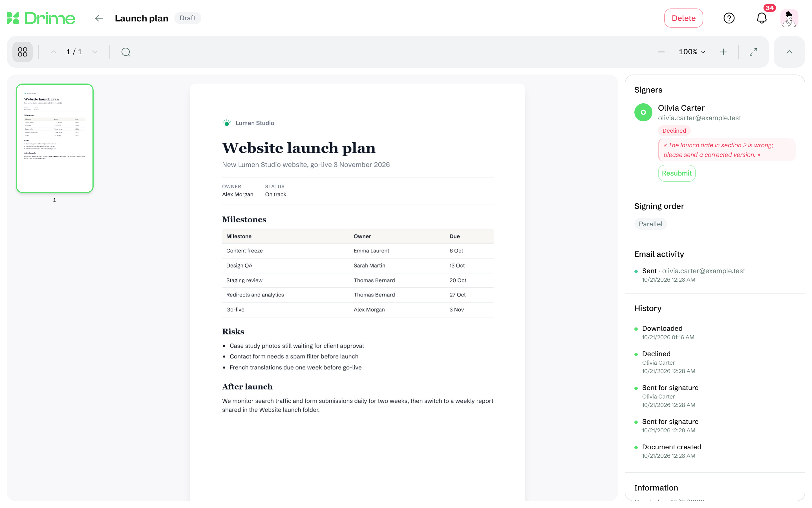812x508 pixels.
Task: Click the 27 Oct due date
Action: click(x=457, y=295)
